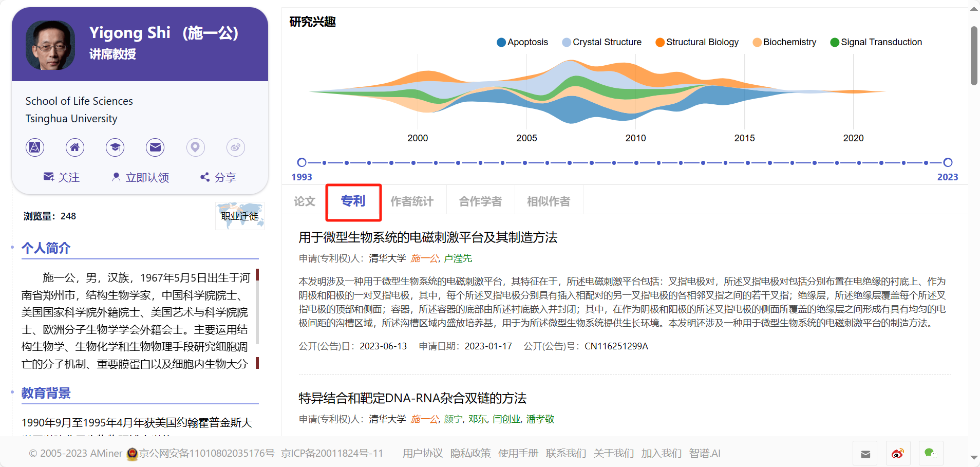The width and height of the screenshot is (980, 467).
Task: Click the 分享 share button
Action: click(x=218, y=177)
